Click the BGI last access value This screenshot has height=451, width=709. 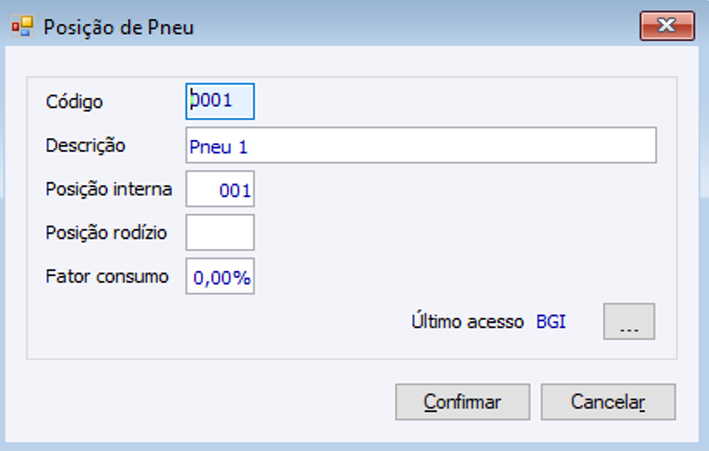[x=551, y=322]
